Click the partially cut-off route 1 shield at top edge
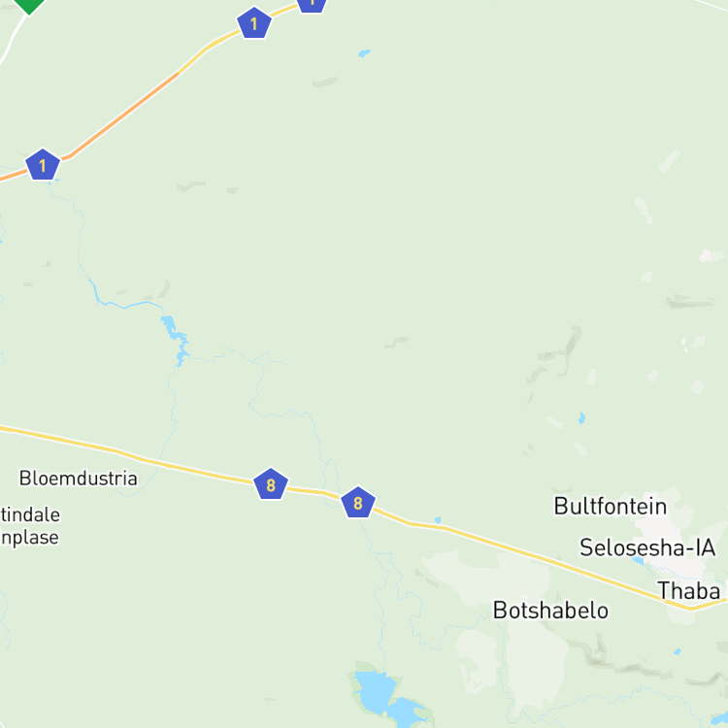728x728 pixels. click(312, 5)
